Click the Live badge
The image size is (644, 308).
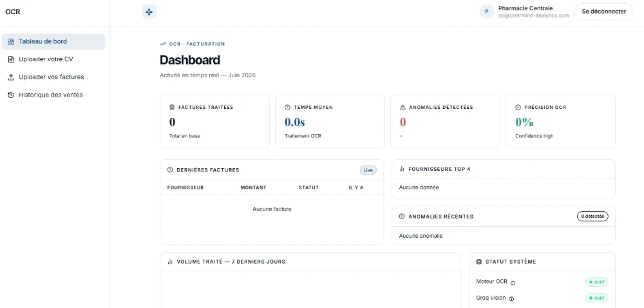pyautogui.click(x=368, y=170)
